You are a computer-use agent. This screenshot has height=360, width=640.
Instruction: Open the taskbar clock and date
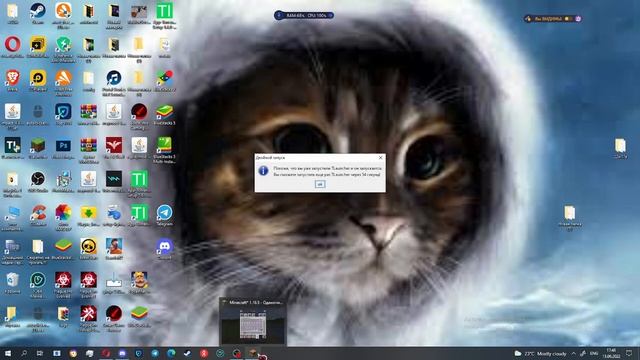point(611,353)
